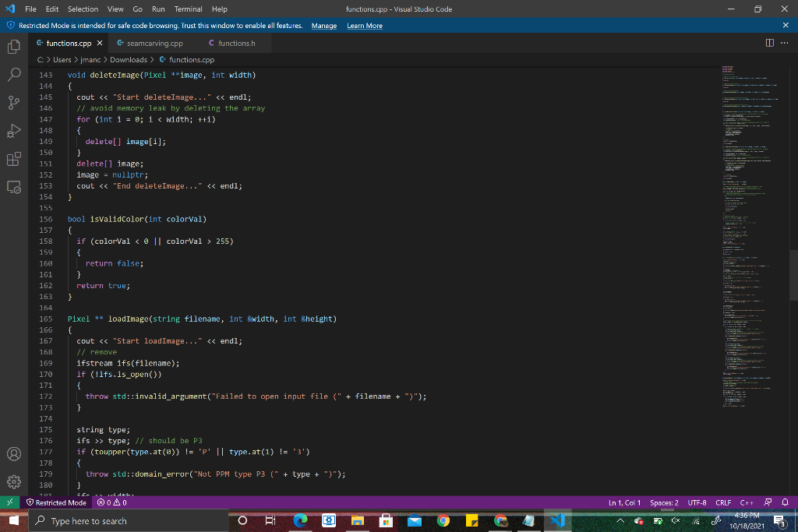798x532 pixels.
Task: Click the Accounts icon in the activity bar
Action: pos(12,453)
